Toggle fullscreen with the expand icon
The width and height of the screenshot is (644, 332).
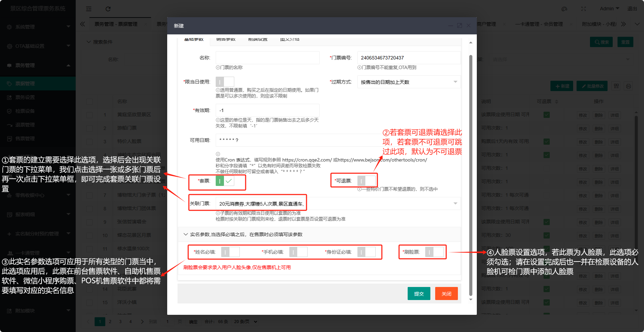[x=583, y=9]
